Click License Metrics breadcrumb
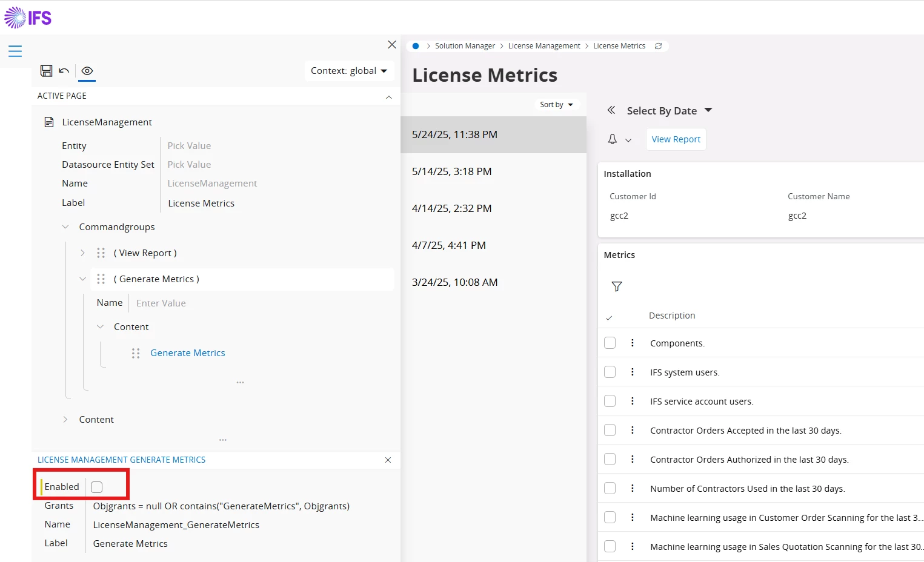The width and height of the screenshot is (924, 562). pos(619,46)
